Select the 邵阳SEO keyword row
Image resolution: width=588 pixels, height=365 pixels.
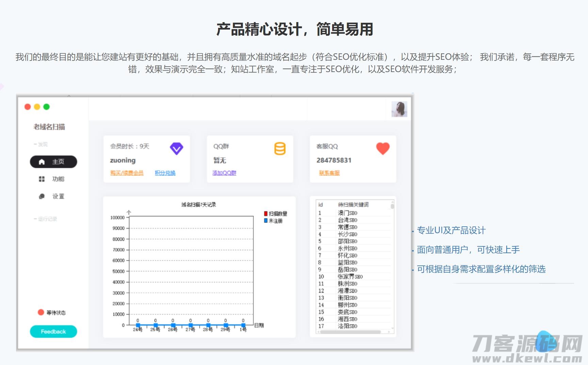pyautogui.click(x=353, y=241)
